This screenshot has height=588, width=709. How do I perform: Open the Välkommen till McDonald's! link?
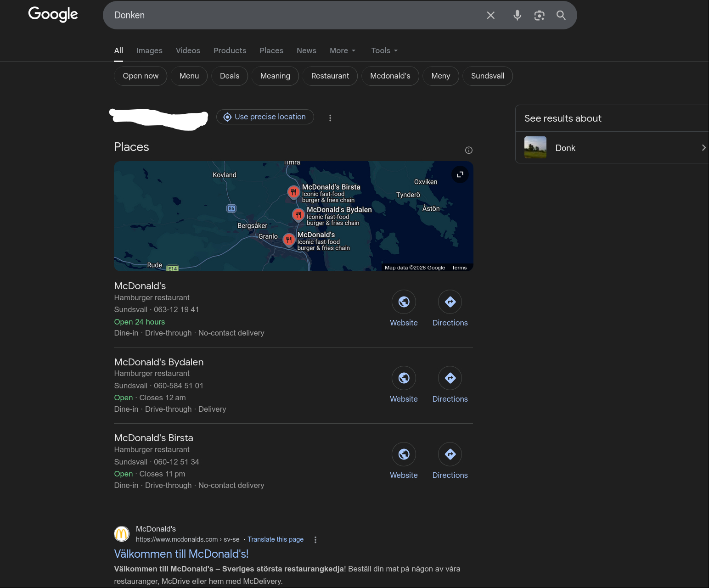[181, 554]
